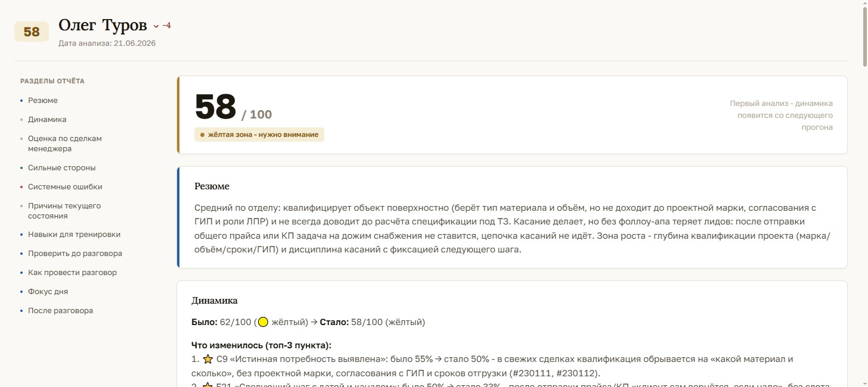Open Оценка по сделкам менеджера section
868x387 pixels.
(65, 143)
